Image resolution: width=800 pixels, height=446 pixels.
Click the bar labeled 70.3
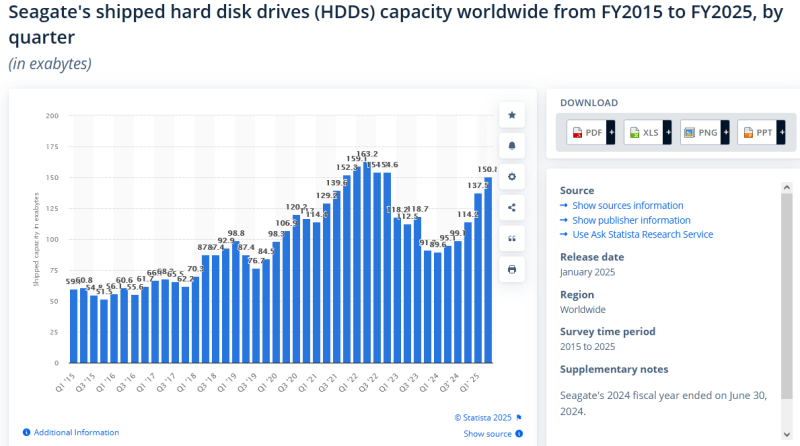195,320
